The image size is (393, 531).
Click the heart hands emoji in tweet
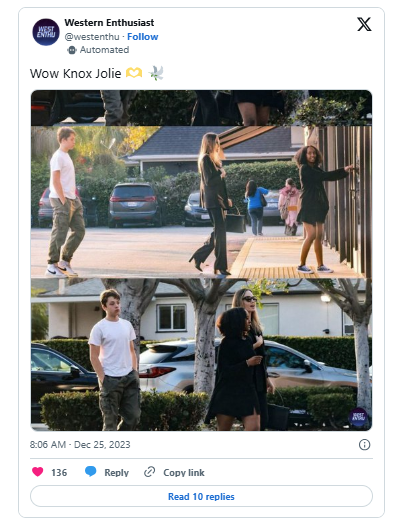tap(134, 73)
